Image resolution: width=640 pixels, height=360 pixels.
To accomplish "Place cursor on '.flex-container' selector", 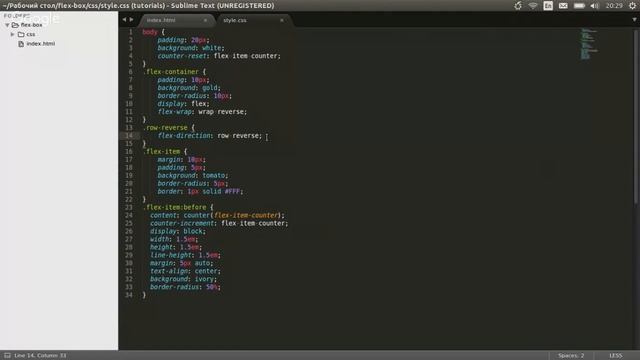I will pos(171,72).
